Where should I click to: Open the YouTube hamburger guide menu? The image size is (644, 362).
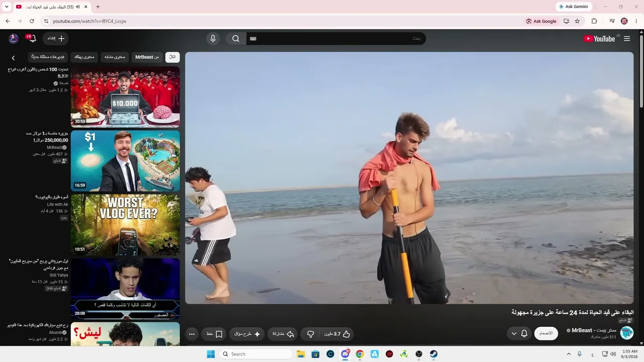(x=627, y=39)
